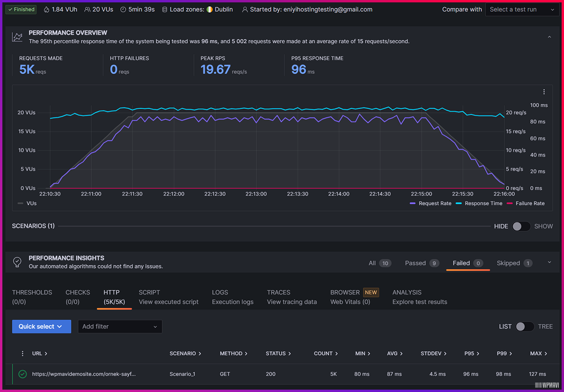Toggle the VUs series in legend
Viewport: 564px width, 392px height.
pyautogui.click(x=27, y=203)
